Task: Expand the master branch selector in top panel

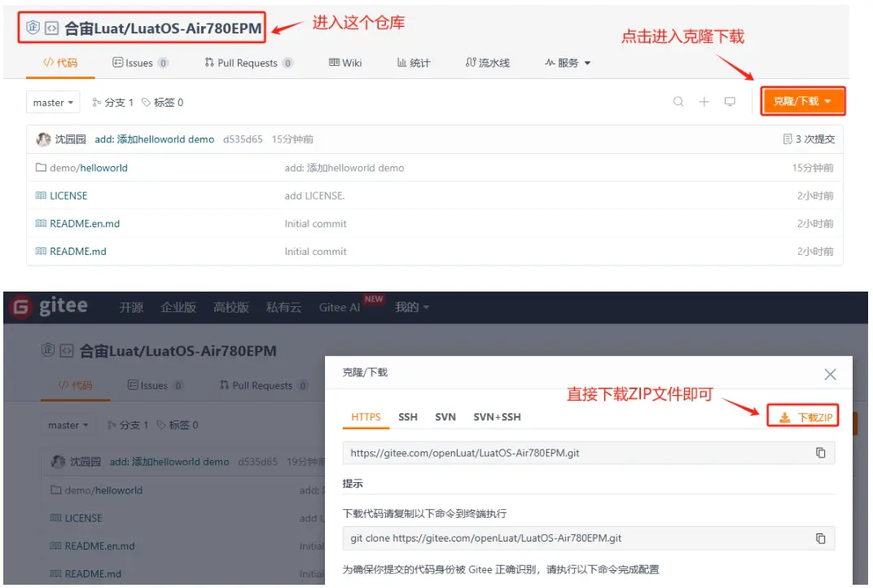Action: click(53, 103)
